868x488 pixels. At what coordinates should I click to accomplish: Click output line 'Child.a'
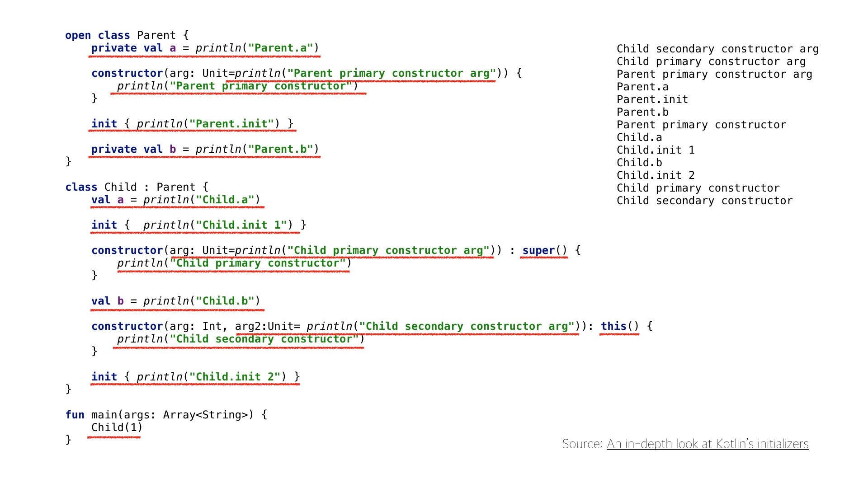(639, 137)
